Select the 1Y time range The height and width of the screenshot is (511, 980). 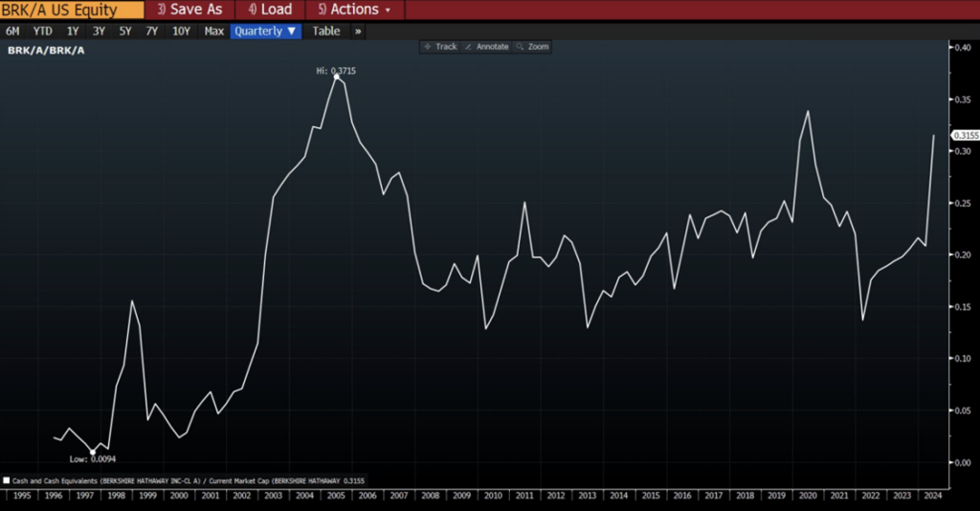[73, 31]
